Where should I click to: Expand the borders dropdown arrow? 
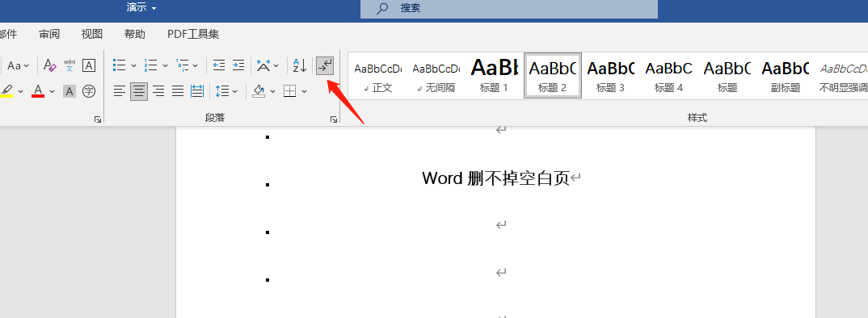click(305, 91)
